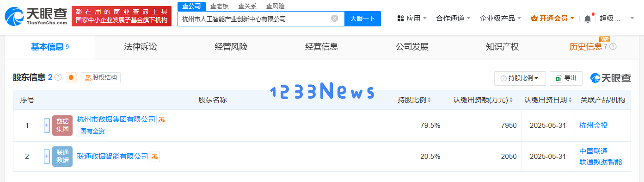Screen dimensions: 644x182
Task: Sort by 持股比例 column arrows
Action: coord(429,100)
